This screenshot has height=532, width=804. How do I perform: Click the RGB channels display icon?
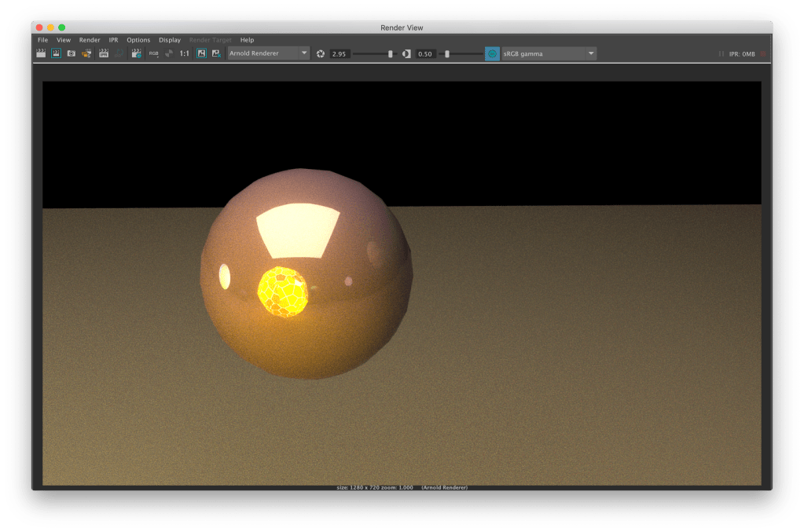[x=154, y=53]
